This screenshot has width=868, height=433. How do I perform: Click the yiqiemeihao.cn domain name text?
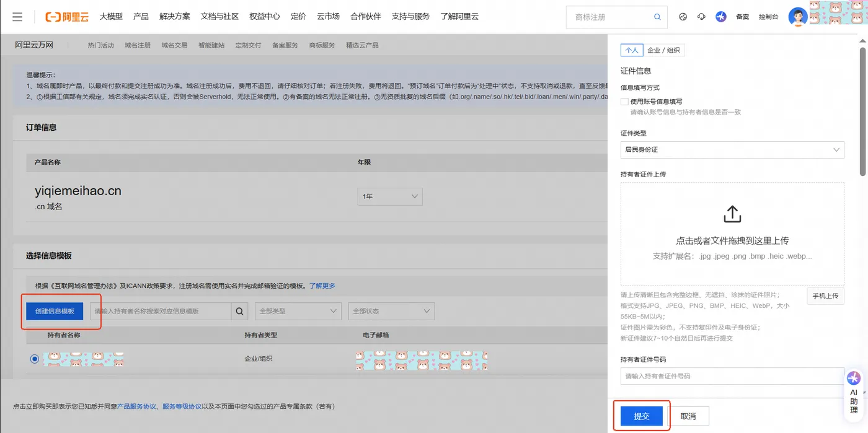(x=78, y=191)
